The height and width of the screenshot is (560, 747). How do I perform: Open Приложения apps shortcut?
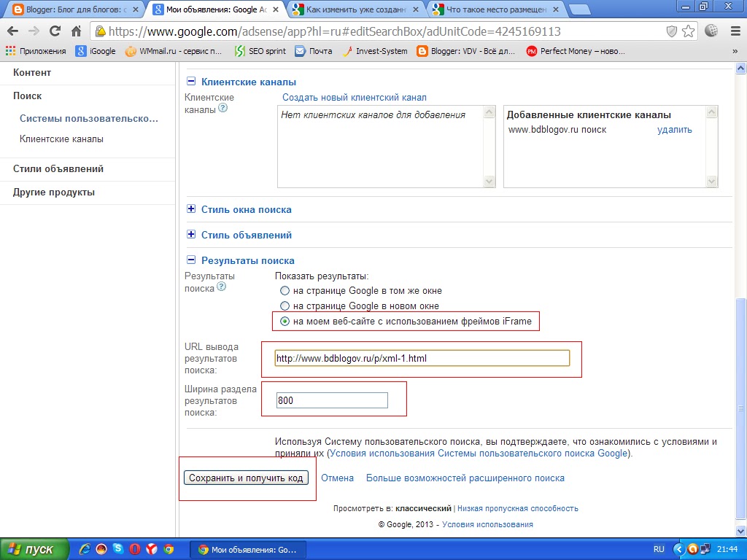[36, 51]
